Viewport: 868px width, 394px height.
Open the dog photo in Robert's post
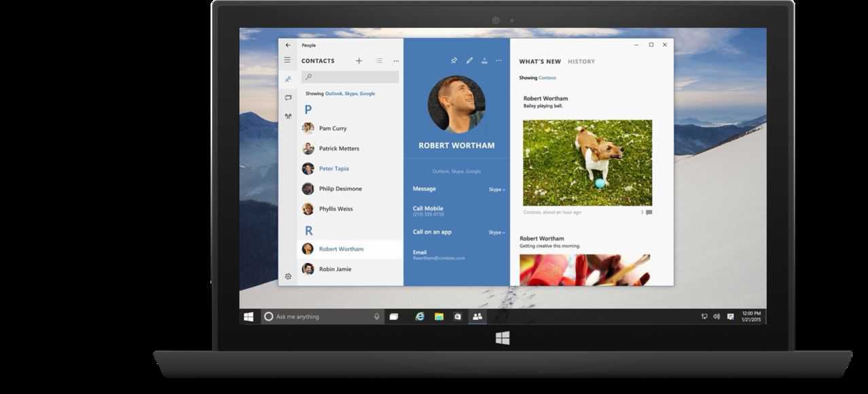pyautogui.click(x=587, y=162)
